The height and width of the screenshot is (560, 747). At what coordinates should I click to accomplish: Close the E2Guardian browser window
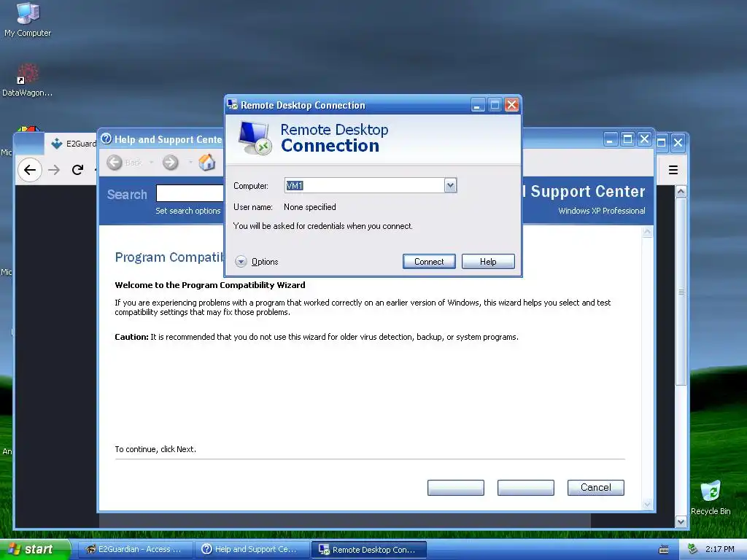click(x=678, y=142)
